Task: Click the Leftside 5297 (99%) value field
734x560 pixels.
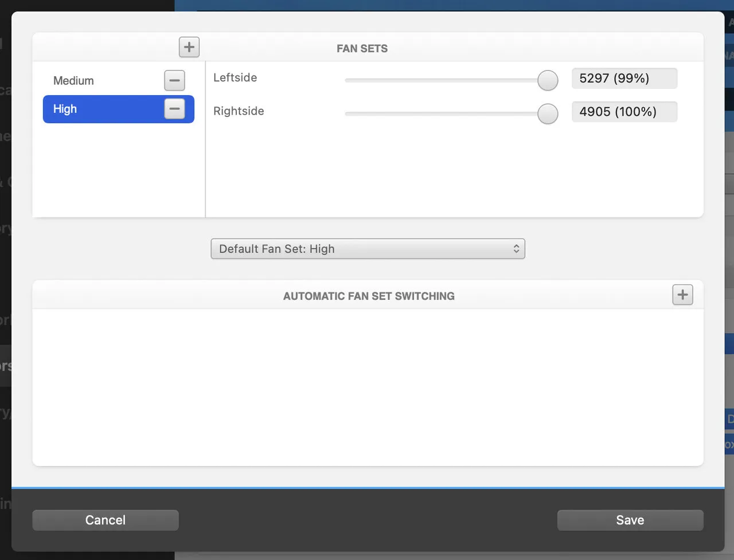Action: tap(624, 79)
